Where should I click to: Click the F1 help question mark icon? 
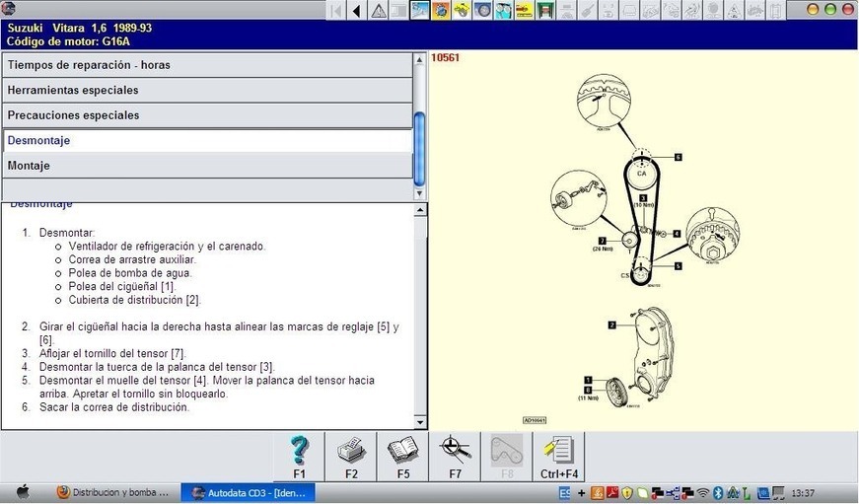[x=299, y=456]
